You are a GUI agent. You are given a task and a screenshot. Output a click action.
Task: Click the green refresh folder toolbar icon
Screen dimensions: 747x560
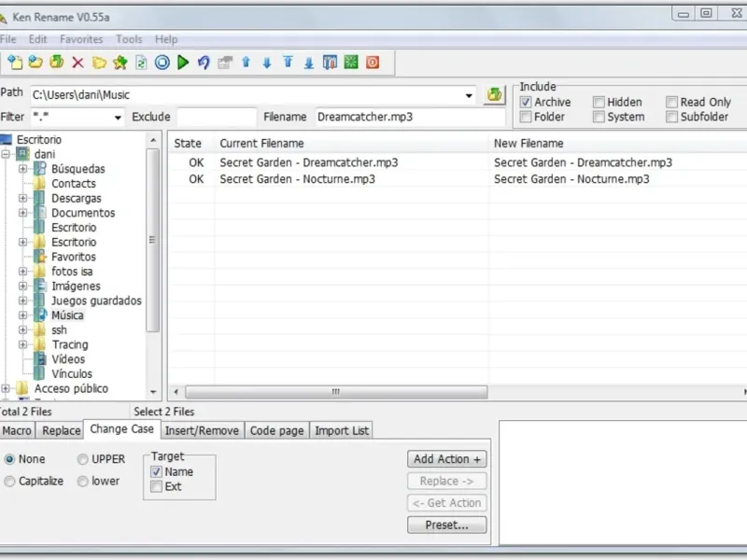57,63
